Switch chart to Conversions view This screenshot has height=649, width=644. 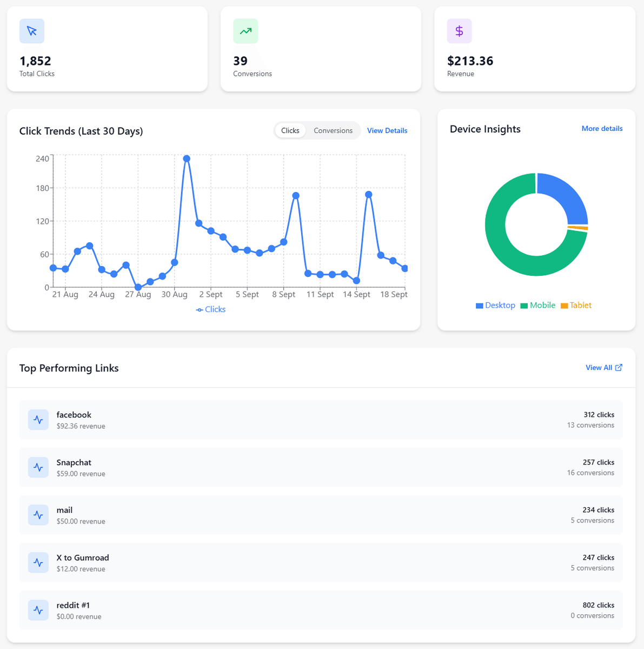click(333, 131)
